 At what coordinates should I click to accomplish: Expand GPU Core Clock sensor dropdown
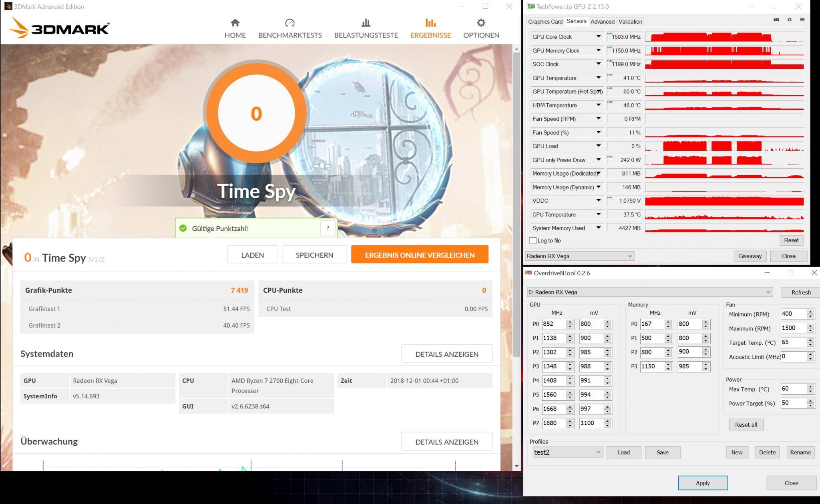(x=598, y=36)
